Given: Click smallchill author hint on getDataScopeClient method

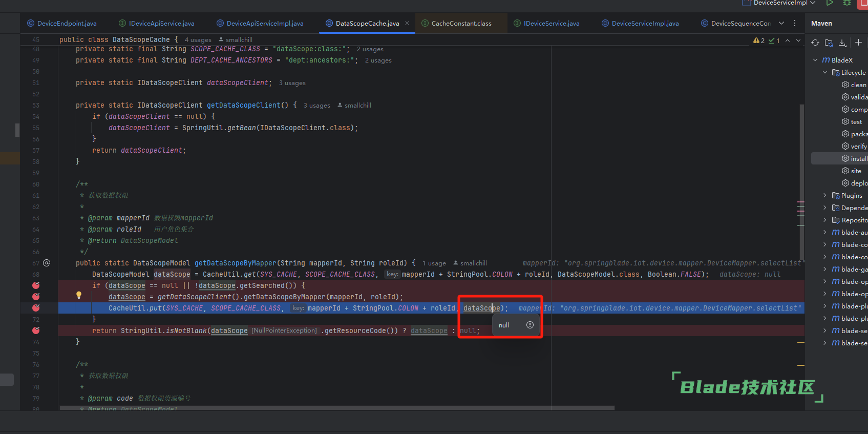Looking at the screenshot, I should [x=354, y=106].
